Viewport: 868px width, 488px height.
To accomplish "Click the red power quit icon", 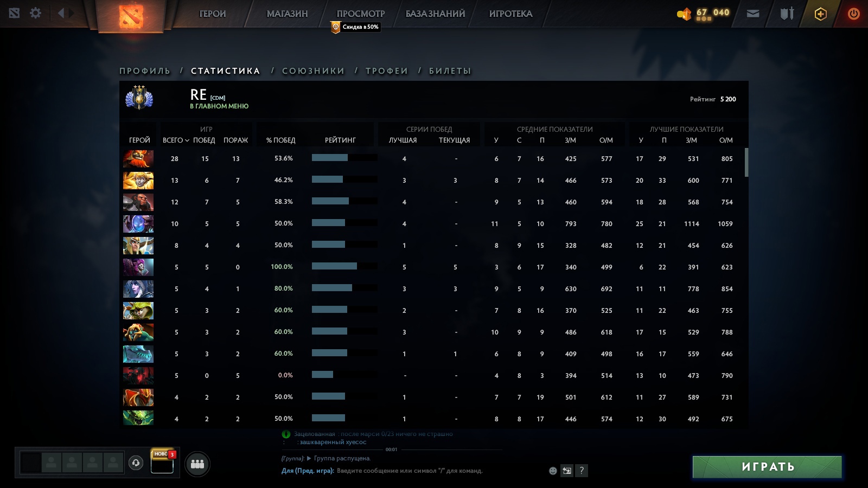I will pyautogui.click(x=853, y=14).
